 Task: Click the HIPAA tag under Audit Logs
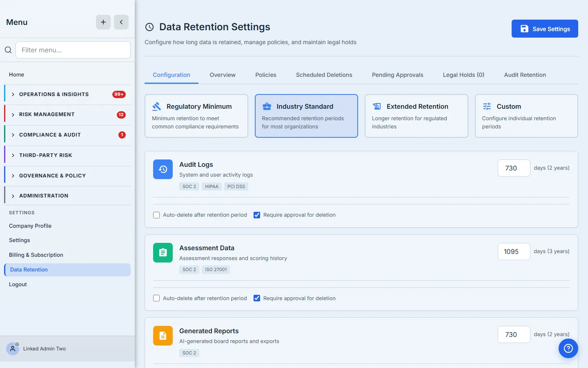click(x=212, y=186)
